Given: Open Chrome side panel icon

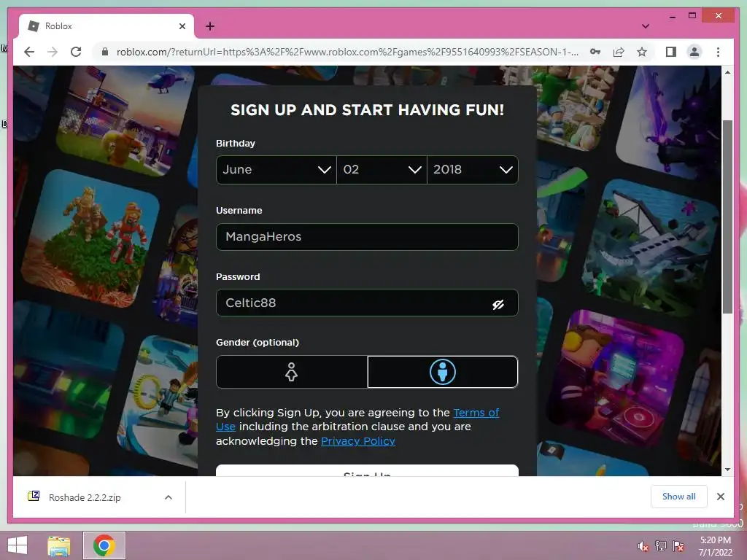Looking at the screenshot, I should 671,52.
